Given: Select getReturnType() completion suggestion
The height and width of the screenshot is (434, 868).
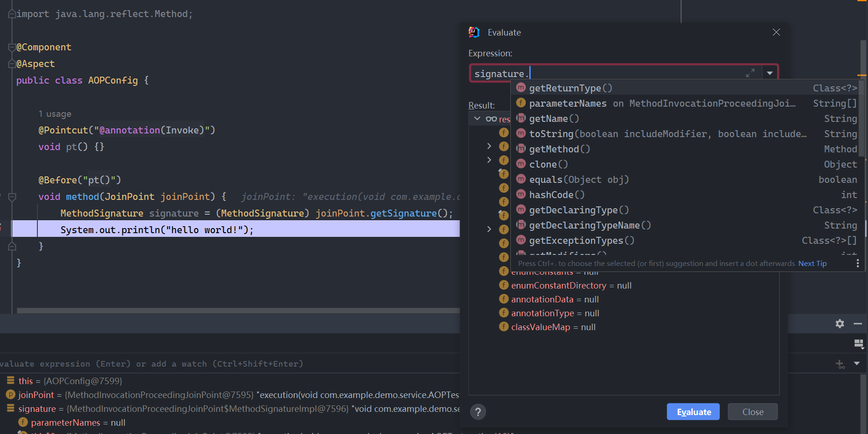Looking at the screenshot, I should pyautogui.click(x=687, y=88).
